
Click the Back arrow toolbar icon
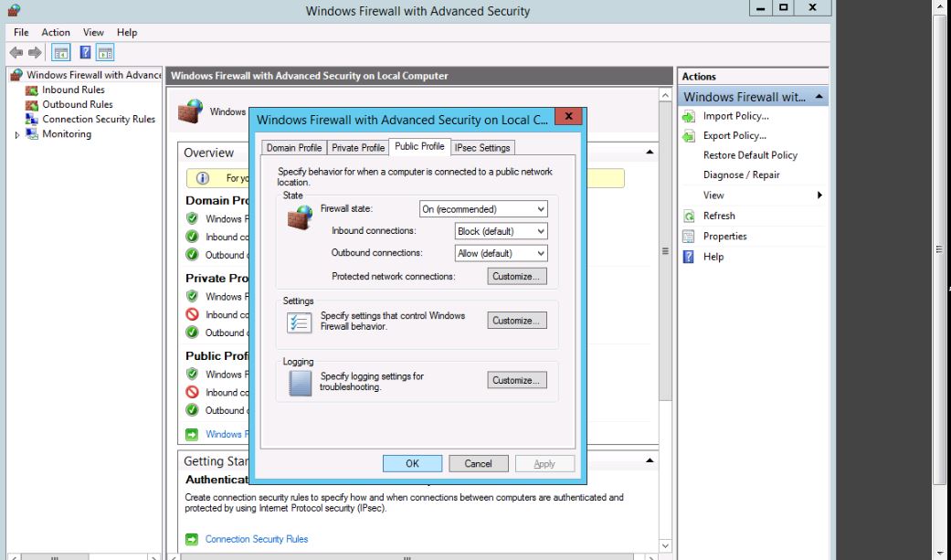[x=16, y=53]
